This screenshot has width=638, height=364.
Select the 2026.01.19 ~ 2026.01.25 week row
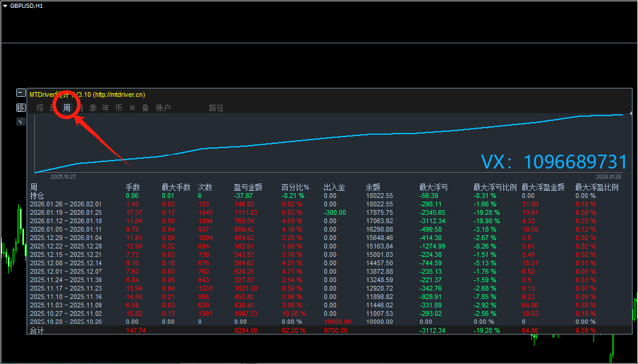pyautogui.click(x=66, y=212)
